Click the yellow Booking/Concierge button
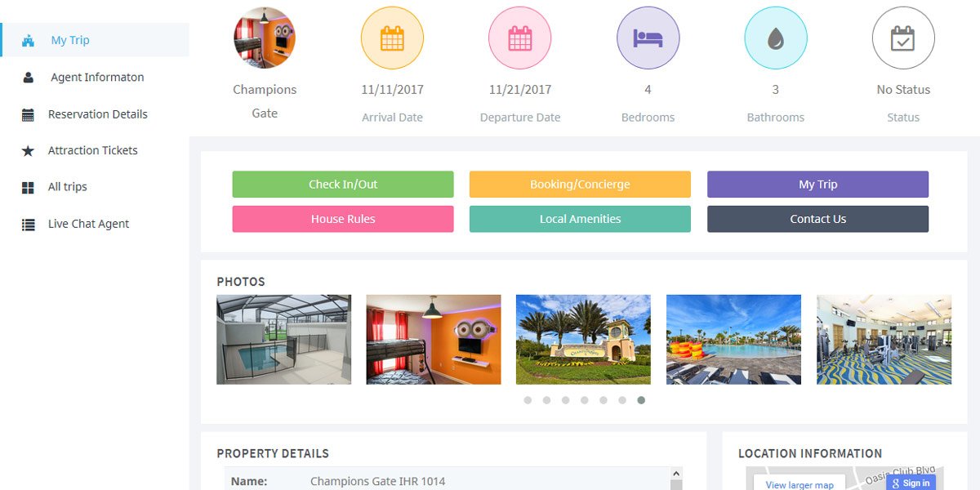980x490 pixels. [580, 185]
